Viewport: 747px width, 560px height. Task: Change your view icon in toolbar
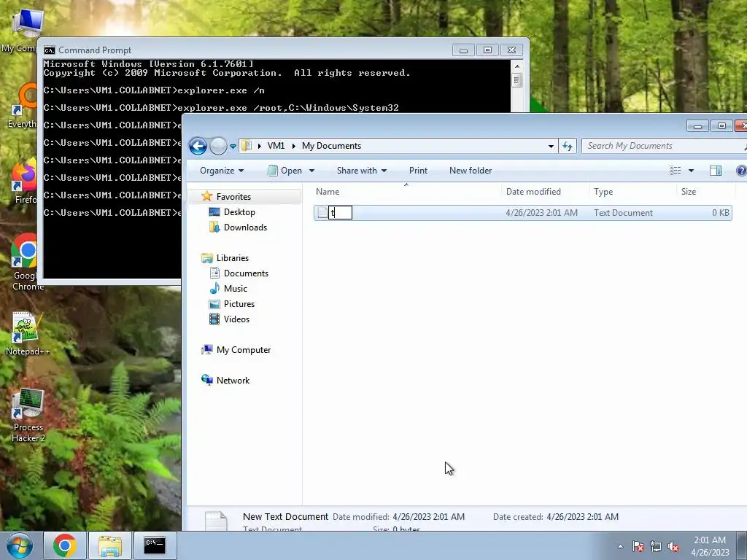point(675,171)
